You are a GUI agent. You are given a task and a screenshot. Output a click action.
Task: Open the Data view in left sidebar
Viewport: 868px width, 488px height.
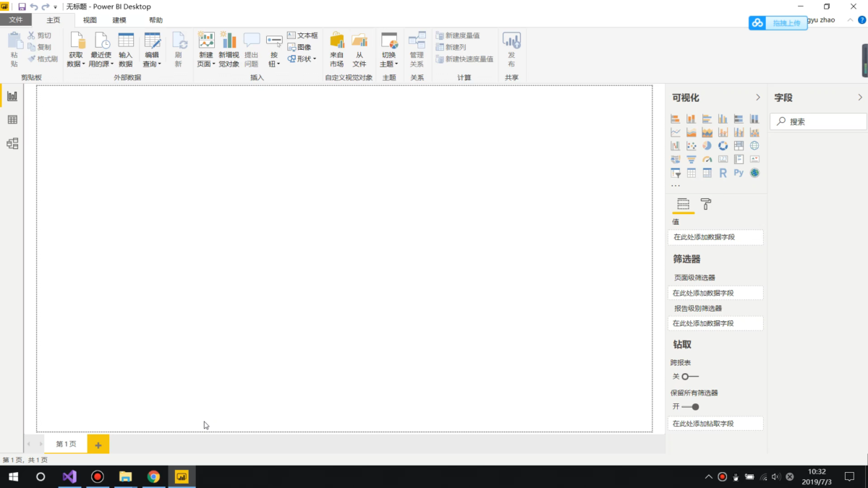coord(12,120)
